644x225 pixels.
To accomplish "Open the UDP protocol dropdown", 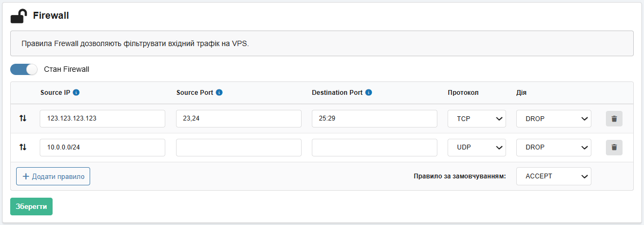I will click(477, 147).
